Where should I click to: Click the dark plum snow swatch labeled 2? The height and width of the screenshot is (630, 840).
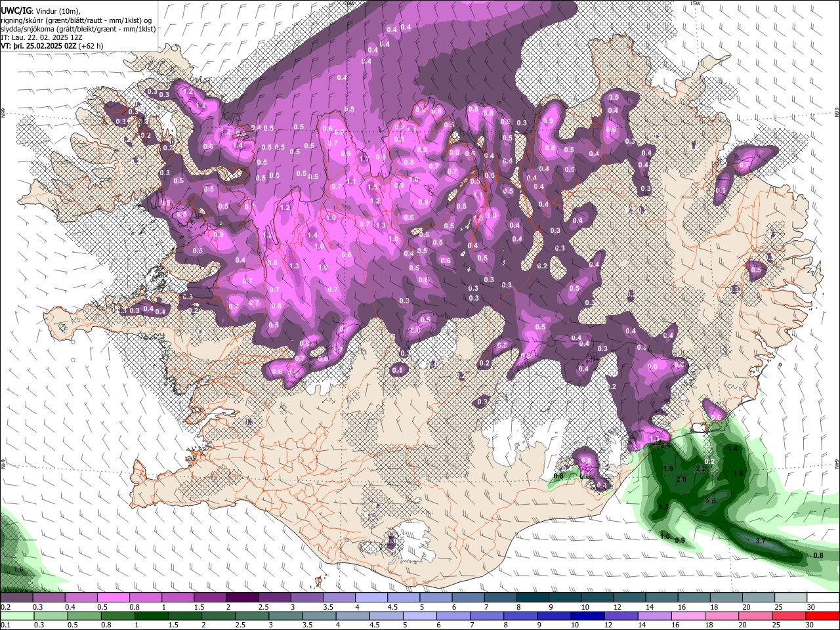(242, 598)
